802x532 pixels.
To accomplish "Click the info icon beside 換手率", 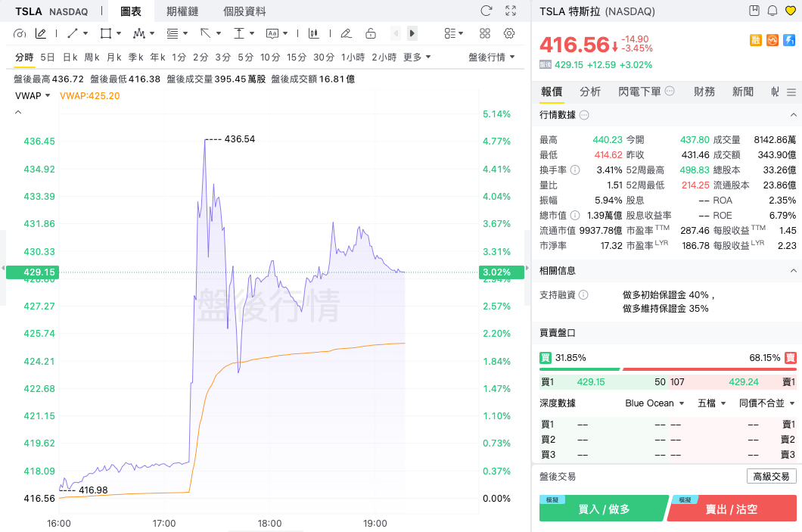I will pyautogui.click(x=575, y=170).
